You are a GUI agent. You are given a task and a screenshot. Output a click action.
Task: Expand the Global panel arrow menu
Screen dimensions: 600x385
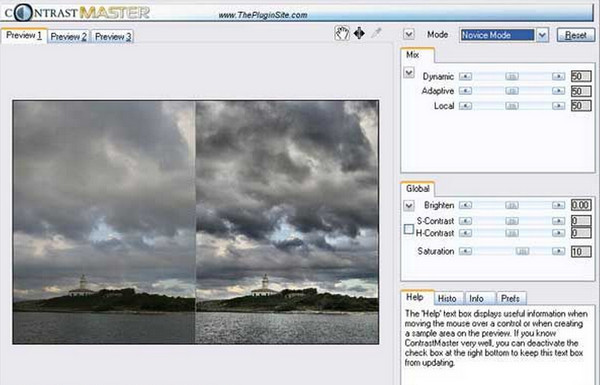point(409,206)
